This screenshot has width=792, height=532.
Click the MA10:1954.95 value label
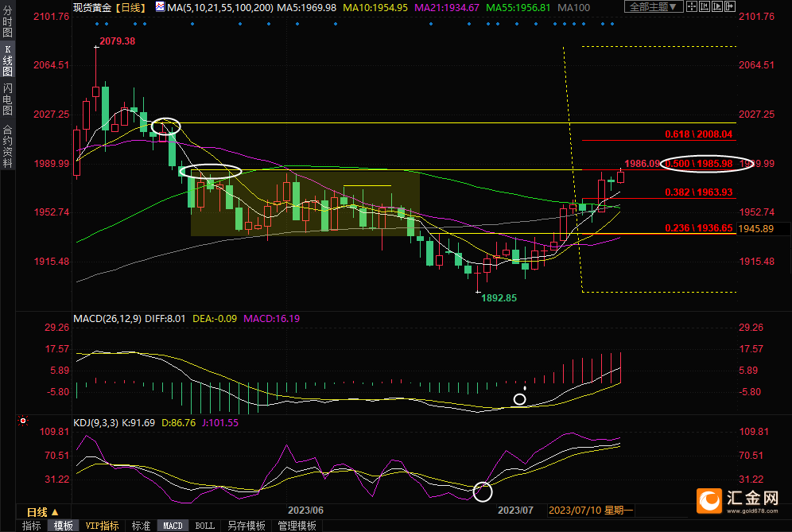point(375,8)
